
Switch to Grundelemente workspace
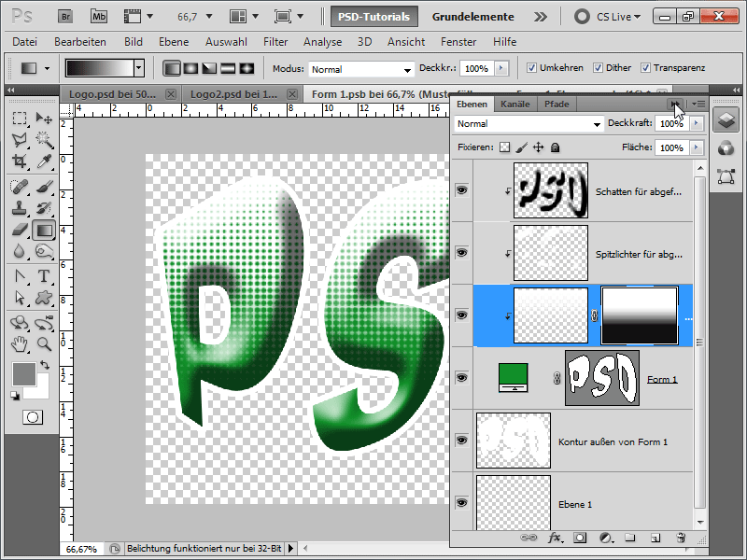(x=473, y=17)
